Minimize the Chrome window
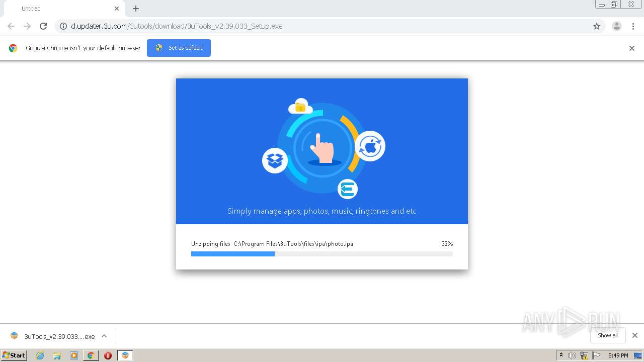Image resolution: width=644 pixels, height=362 pixels. pos(602,5)
